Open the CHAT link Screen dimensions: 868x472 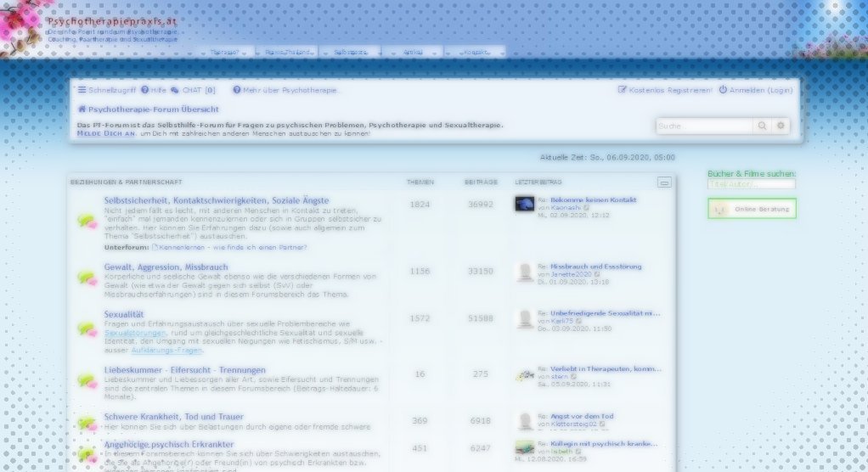pos(193,90)
